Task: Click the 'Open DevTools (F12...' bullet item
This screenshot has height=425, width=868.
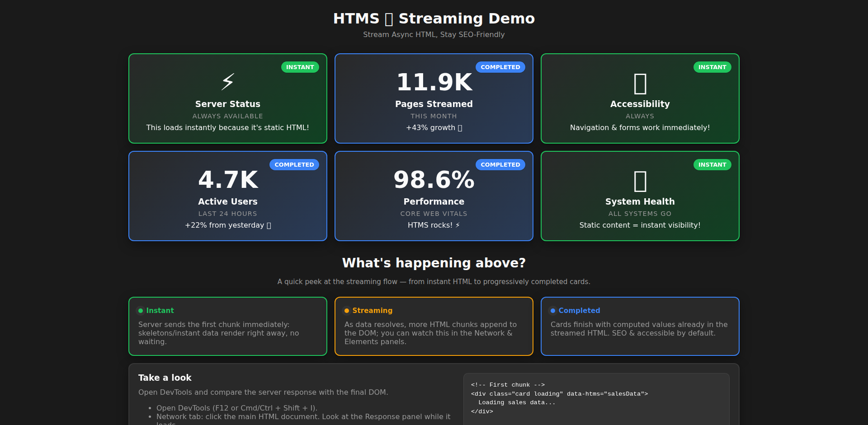Action: (237, 408)
